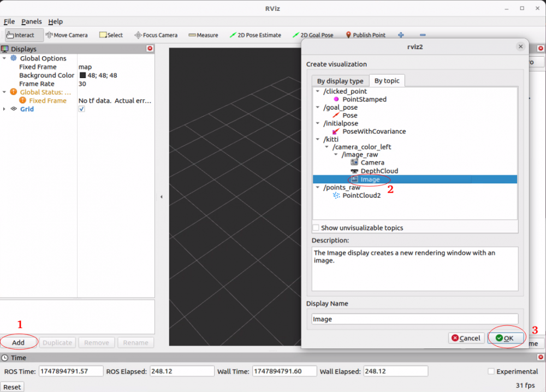The height and width of the screenshot is (392, 546).
Task: Edit the Display Name field
Action: 414,319
